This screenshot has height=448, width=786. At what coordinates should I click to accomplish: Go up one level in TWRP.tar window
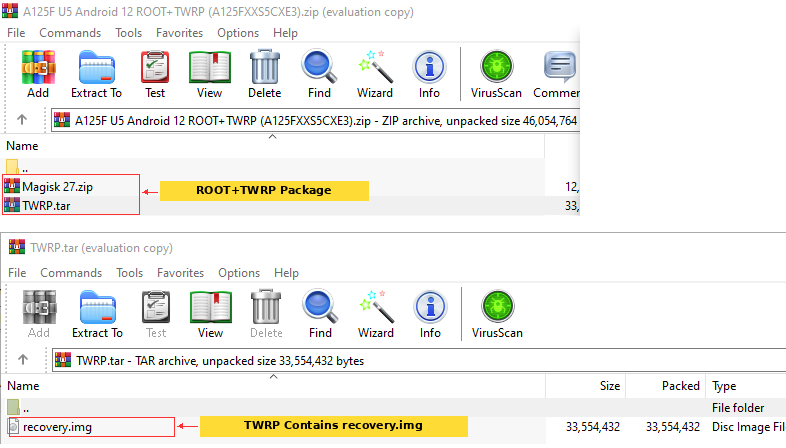tap(23, 360)
